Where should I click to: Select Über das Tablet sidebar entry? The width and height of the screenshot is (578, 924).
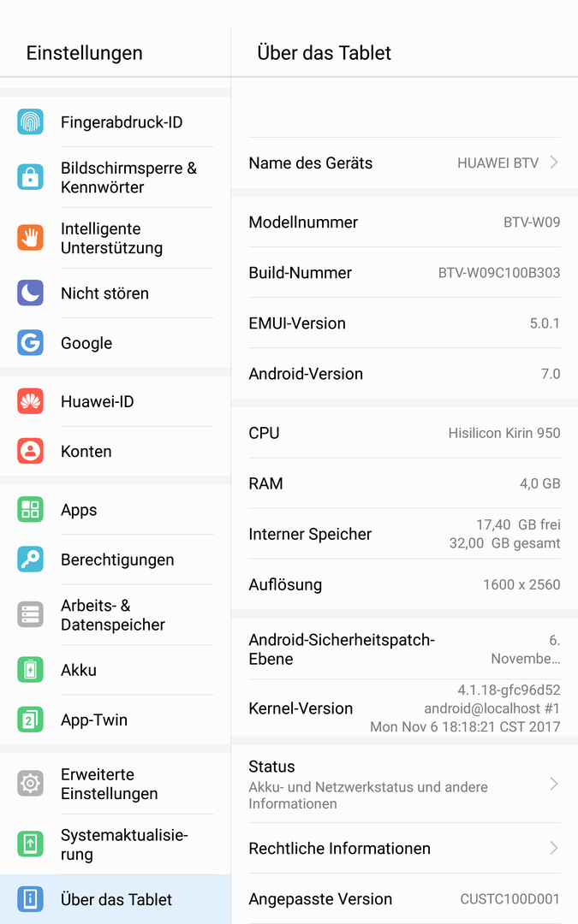(x=116, y=899)
